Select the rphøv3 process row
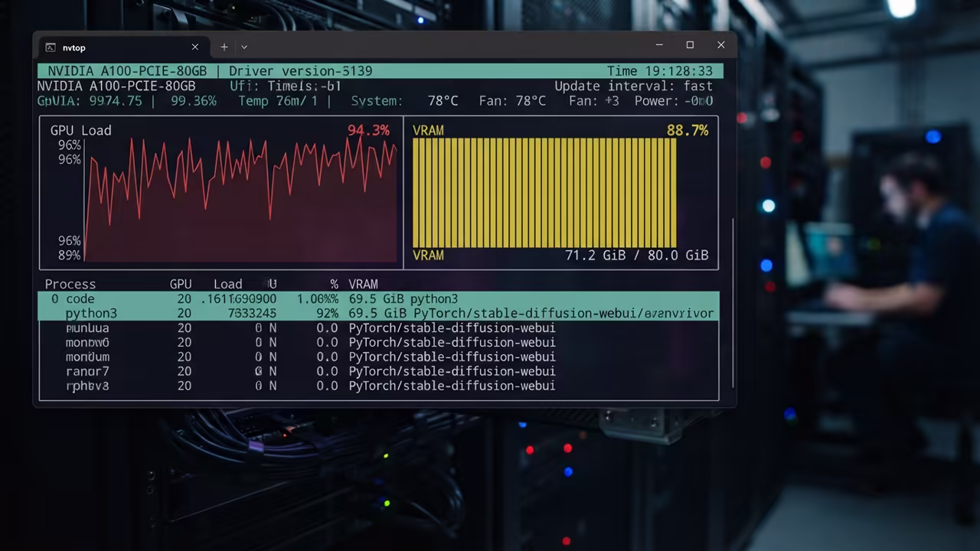 [x=378, y=386]
